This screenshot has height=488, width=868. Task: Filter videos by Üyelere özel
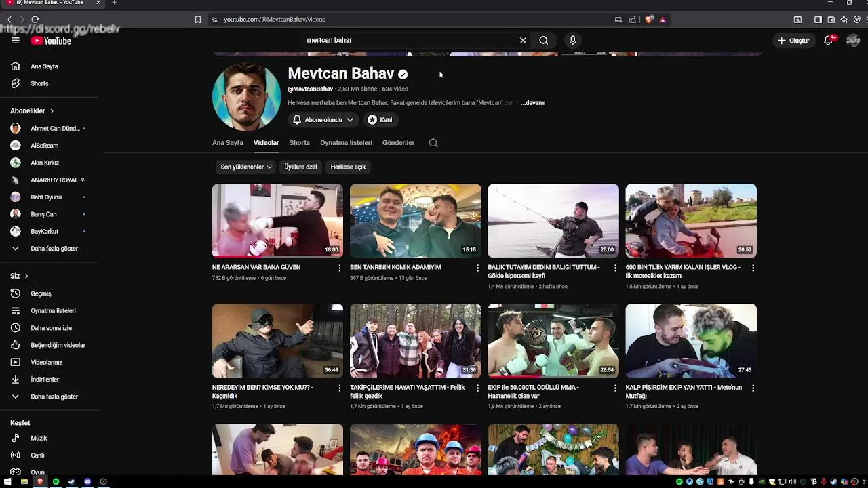[x=300, y=167]
